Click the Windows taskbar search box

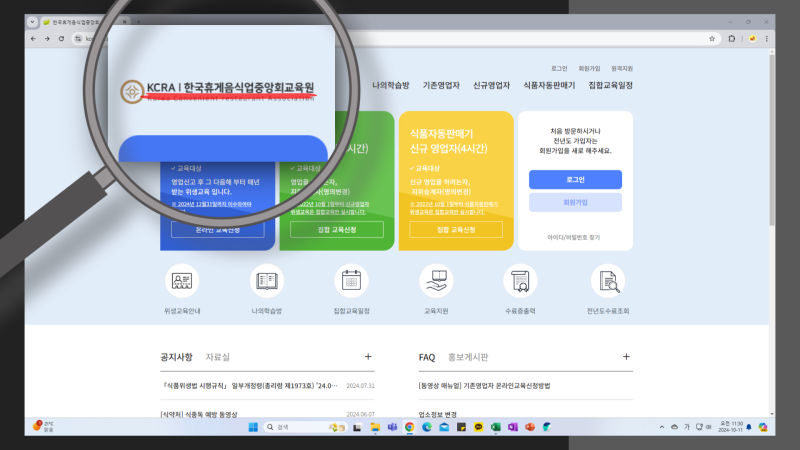305,427
